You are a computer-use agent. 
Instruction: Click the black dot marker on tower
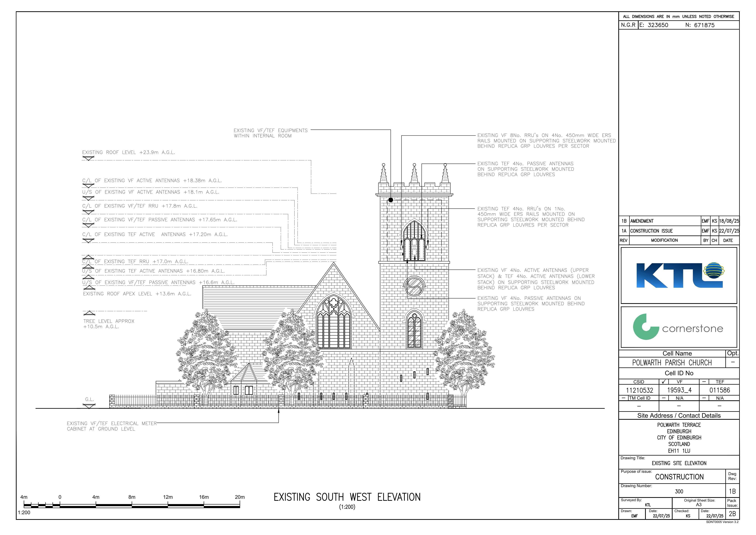pyautogui.click(x=391, y=200)
